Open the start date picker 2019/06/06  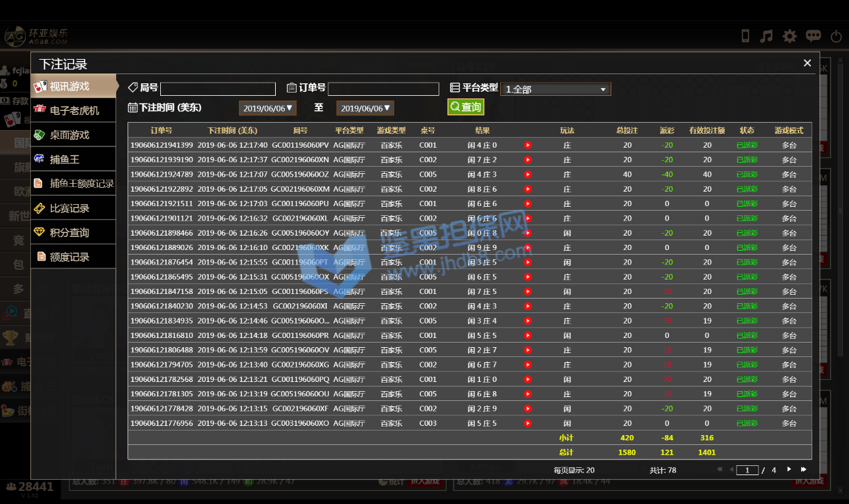(267, 108)
